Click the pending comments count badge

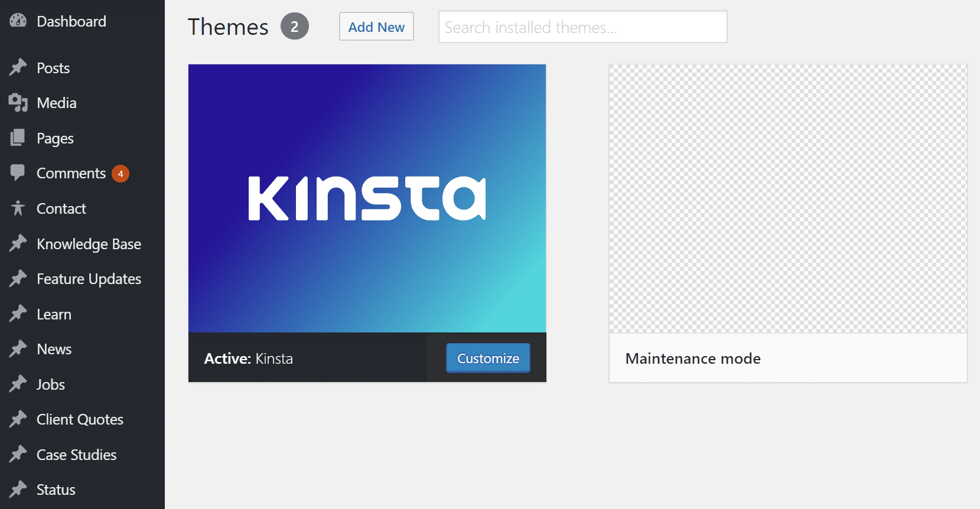pos(121,174)
